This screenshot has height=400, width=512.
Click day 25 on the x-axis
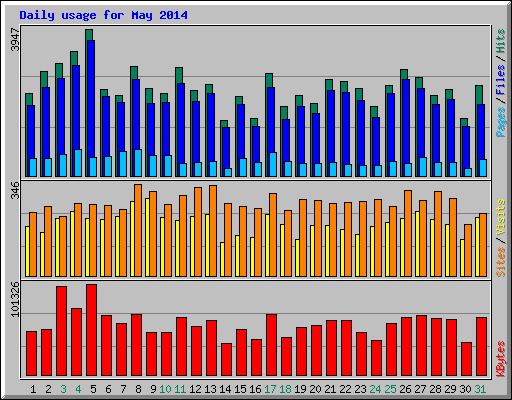(x=390, y=389)
